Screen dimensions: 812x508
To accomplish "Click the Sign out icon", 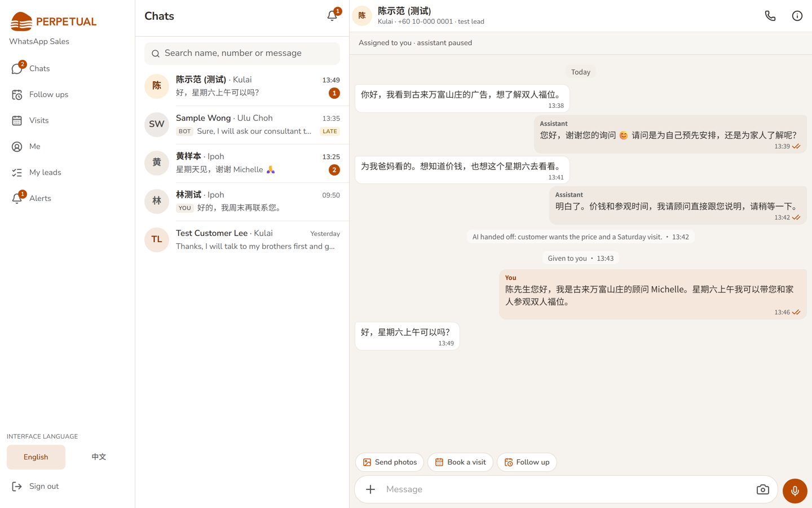I will pos(17,487).
